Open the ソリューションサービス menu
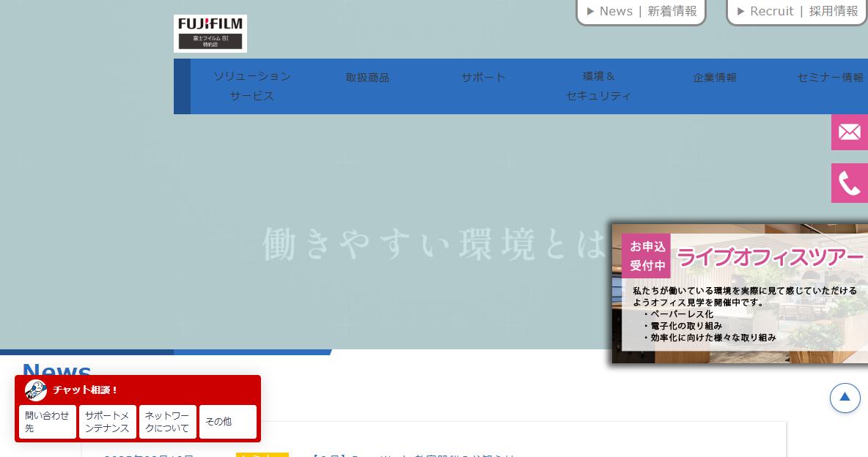868x457 pixels. click(x=252, y=86)
